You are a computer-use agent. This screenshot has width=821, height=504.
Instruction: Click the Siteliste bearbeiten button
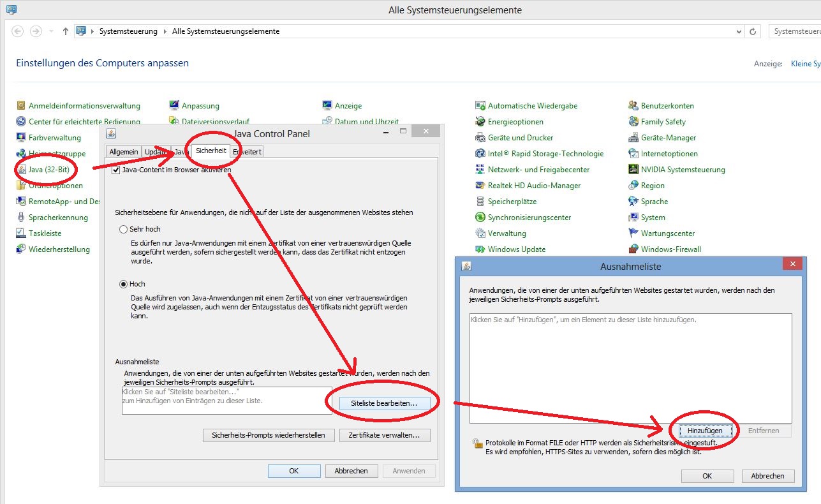click(x=379, y=403)
